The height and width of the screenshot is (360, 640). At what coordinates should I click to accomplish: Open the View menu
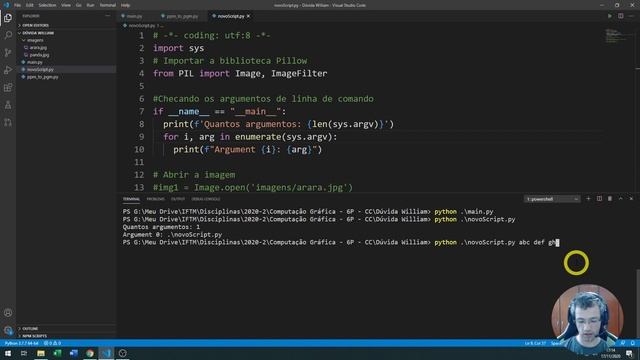tap(66, 5)
